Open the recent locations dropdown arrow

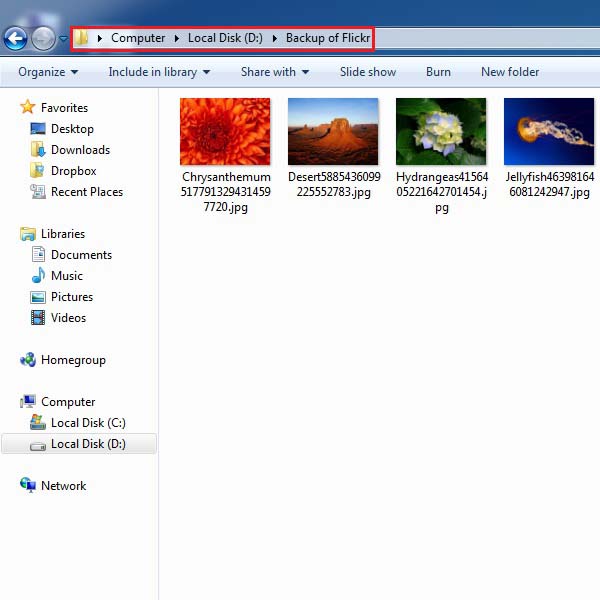(64, 39)
